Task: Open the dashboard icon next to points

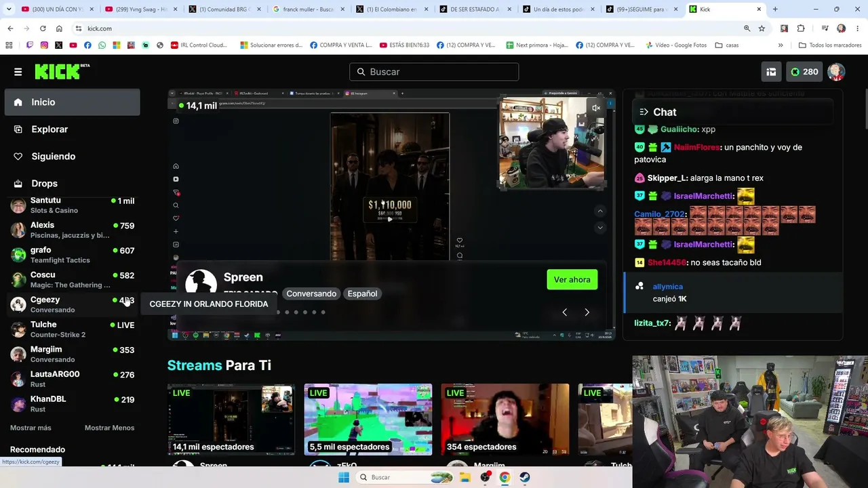Action: click(771, 72)
